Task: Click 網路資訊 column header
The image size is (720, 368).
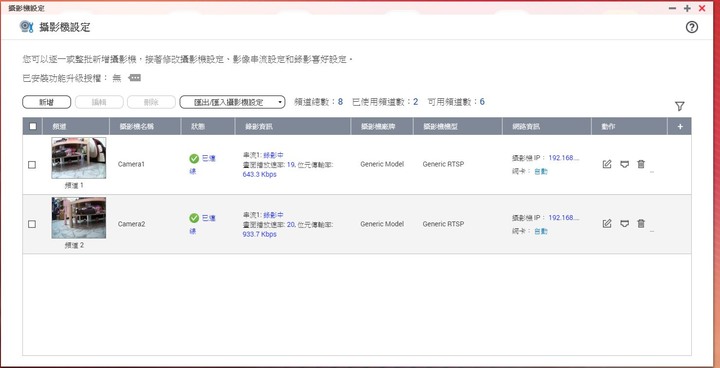Action: coord(546,126)
